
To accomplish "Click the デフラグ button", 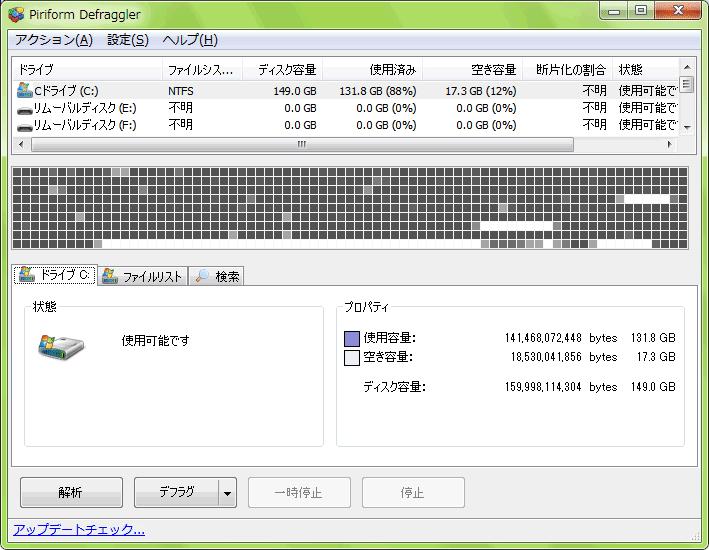I will coord(176,492).
